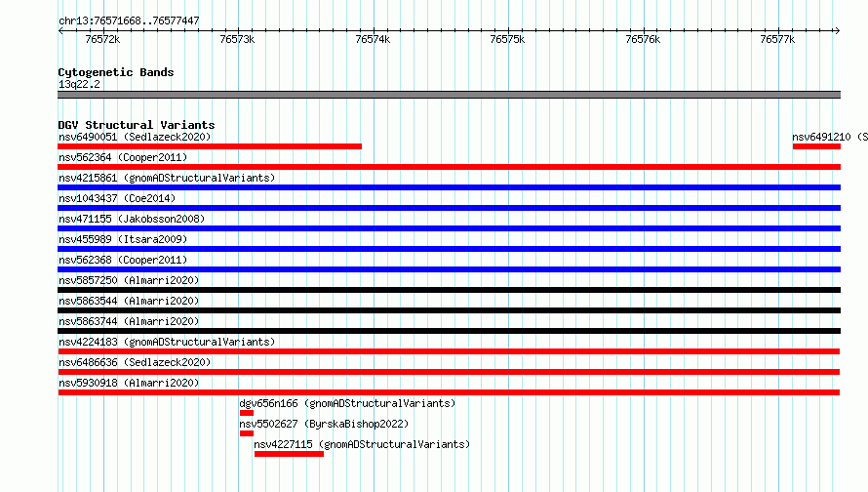Click nsv455989 (Itsara2009) label
The image size is (868, 492).
pyautogui.click(x=123, y=239)
